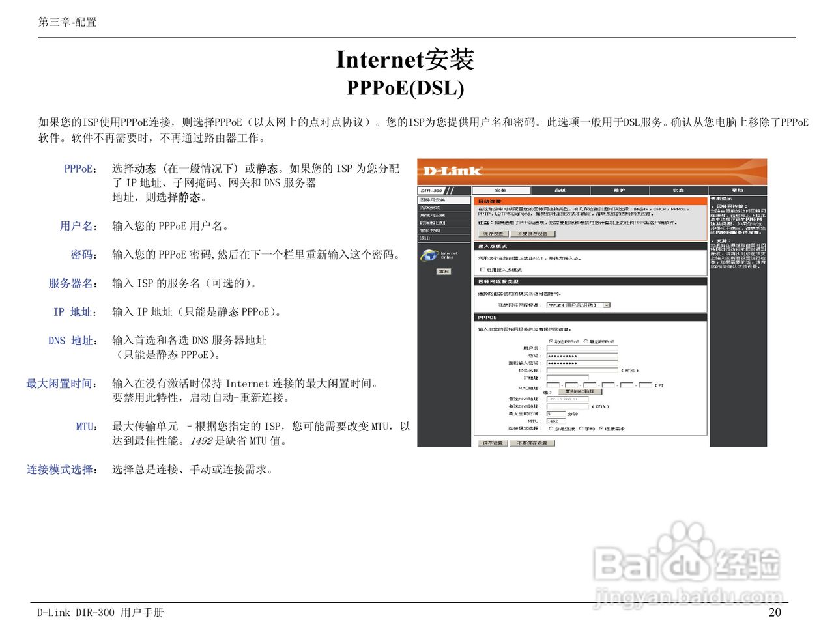Click page number 20 in footer

click(x=775, y=612)
